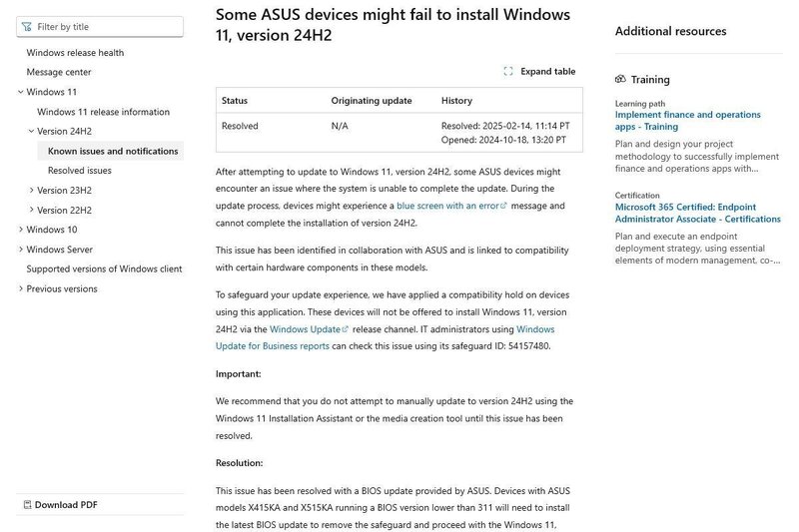Open the Message center item
This screenshot has width=799, height=532.
[x=59, y=72]
